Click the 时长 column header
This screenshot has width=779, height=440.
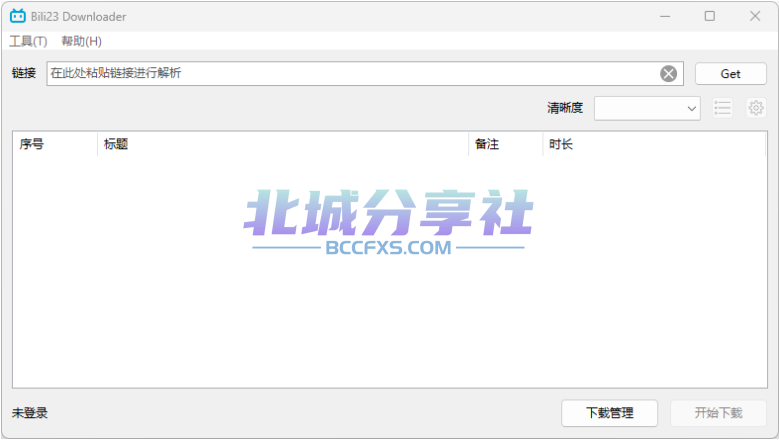[654, 144]
